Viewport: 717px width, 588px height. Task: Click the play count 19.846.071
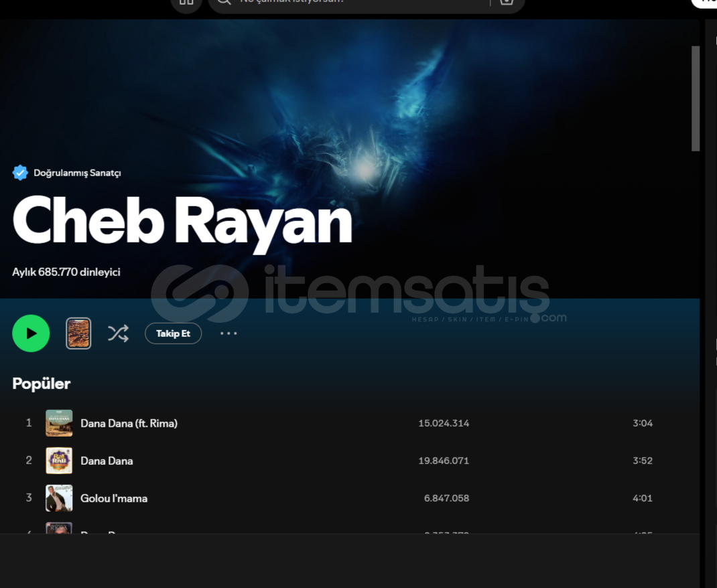444,461
